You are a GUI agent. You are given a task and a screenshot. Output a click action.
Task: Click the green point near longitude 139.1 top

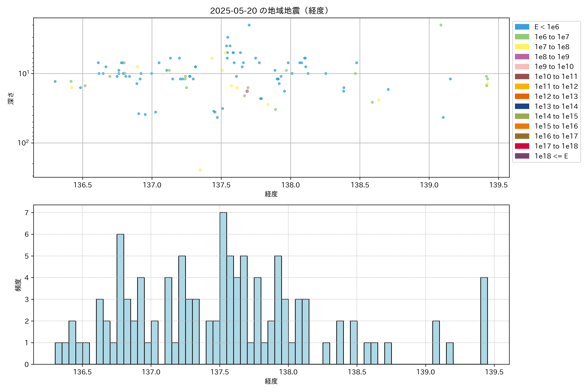pos(441,25)
